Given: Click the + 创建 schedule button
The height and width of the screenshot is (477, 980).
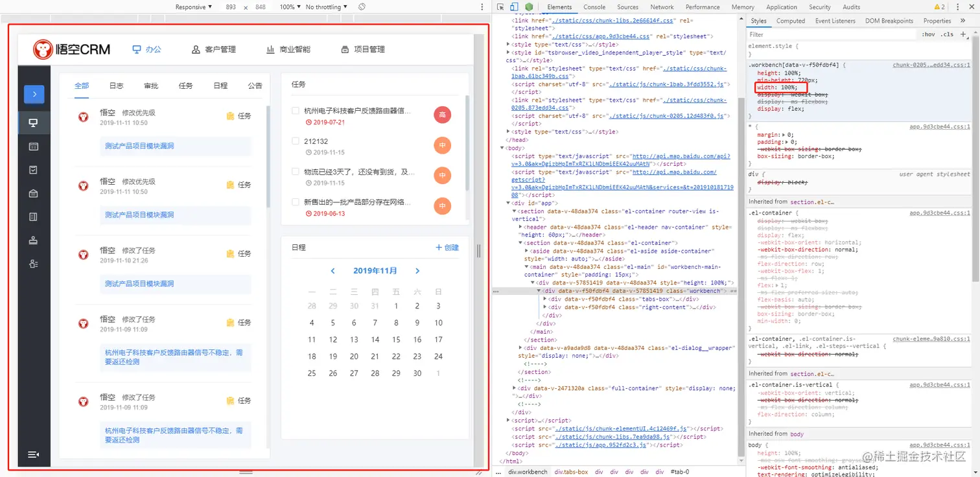Looking at the screenshot, I should tap(447, 248).
